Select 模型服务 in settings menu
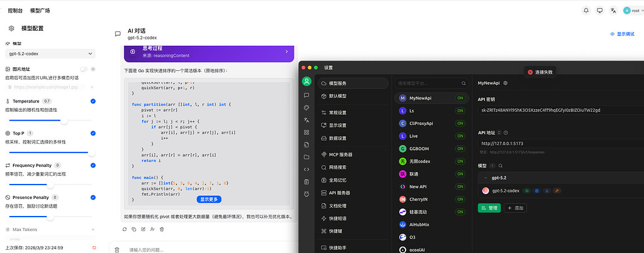 pos(353,83)
